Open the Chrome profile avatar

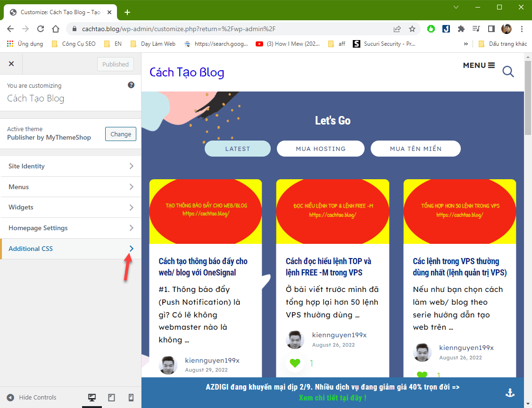tap(506, 29)
